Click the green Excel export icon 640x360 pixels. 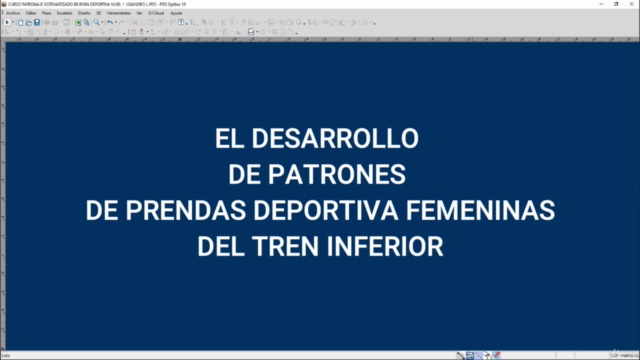coord(78,22)
